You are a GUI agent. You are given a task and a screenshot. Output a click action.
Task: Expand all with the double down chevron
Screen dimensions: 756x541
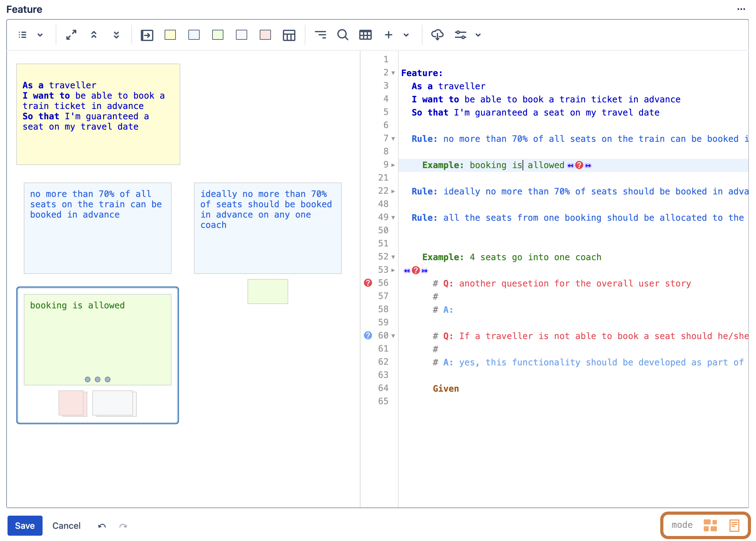point(116,35)
